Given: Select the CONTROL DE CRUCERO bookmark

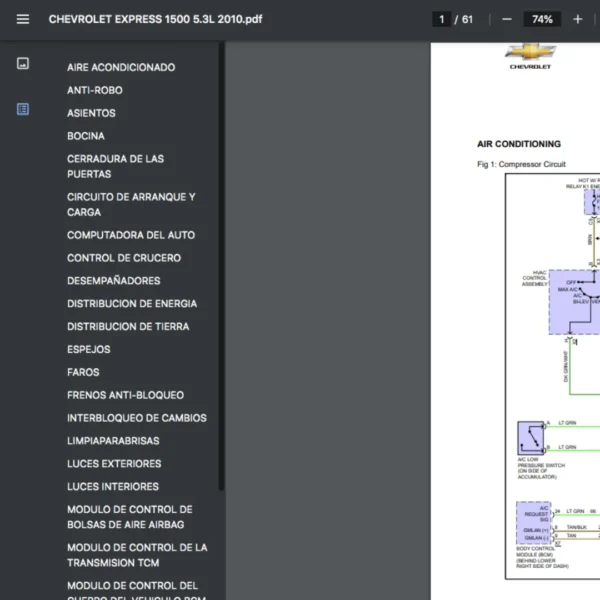Looking at the screenshot, I should click(x=124, y=258).
